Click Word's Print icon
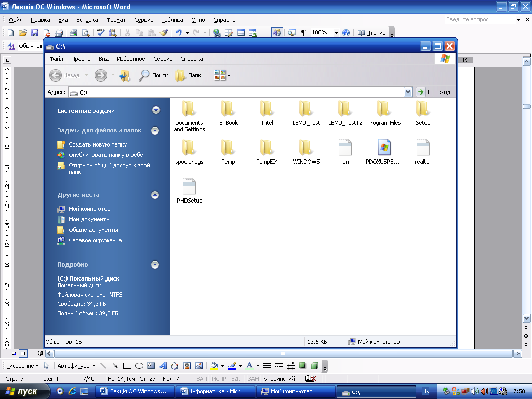532x399 pixels. (x=73, y=33)
